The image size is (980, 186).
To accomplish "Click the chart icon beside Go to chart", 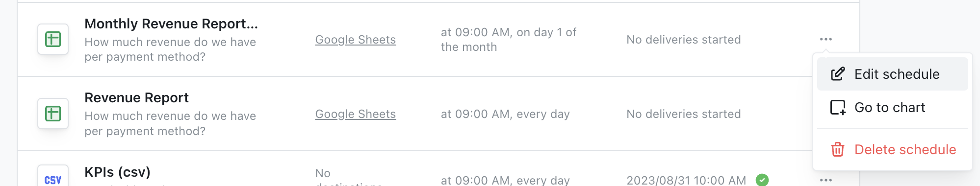I will click(x=838, y=107).
